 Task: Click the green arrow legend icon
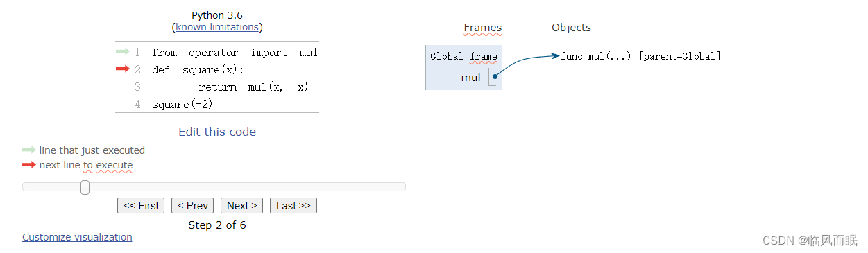pyautogui.click(x=28, y=150)
